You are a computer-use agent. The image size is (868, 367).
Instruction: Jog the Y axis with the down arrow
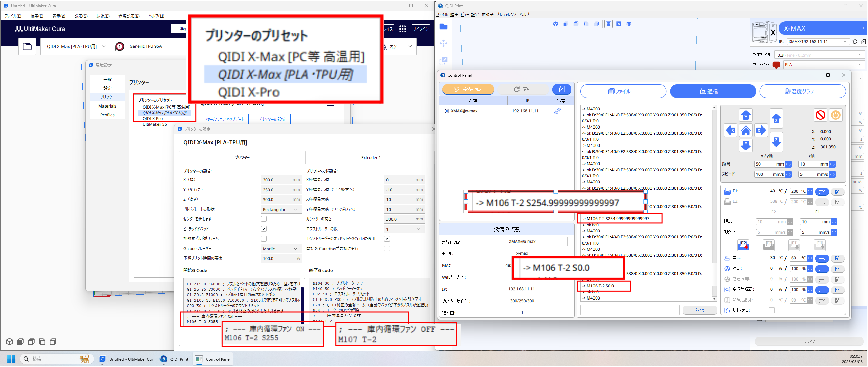tap(746, 145)
